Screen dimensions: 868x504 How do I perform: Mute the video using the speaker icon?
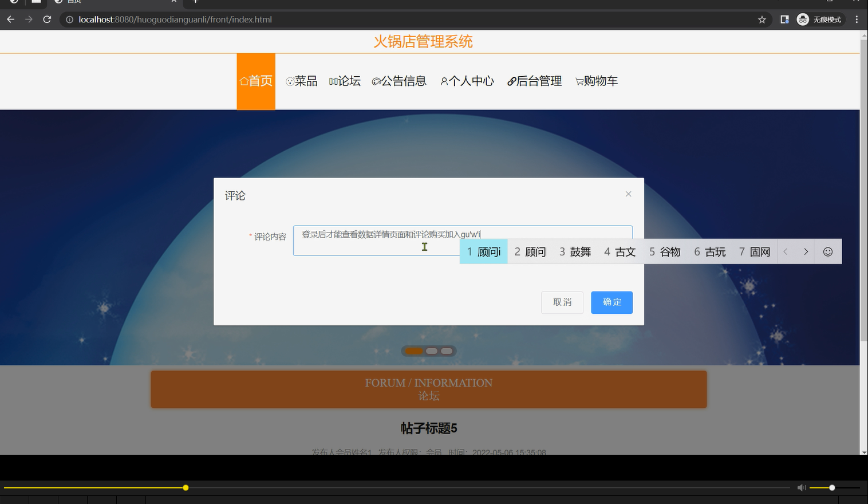pyautogui.click(x=801, y=487)
